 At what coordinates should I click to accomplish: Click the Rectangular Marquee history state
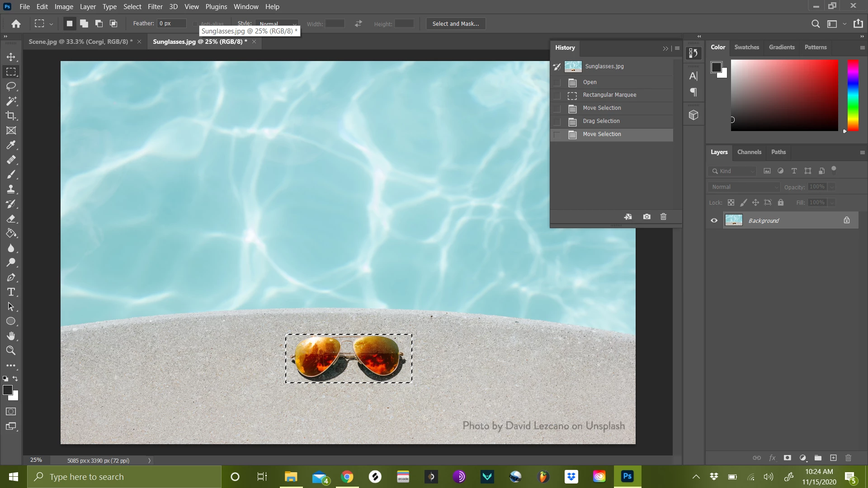(x=609, y=95)
